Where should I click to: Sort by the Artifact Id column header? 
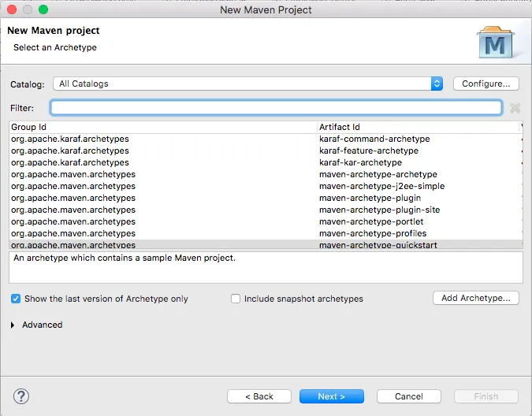(418, 127)
